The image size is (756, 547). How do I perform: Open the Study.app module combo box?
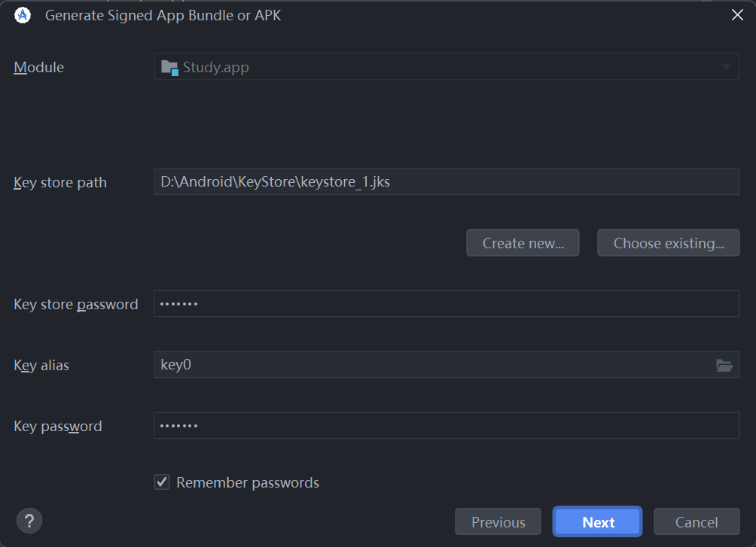(x=447, y=67)
